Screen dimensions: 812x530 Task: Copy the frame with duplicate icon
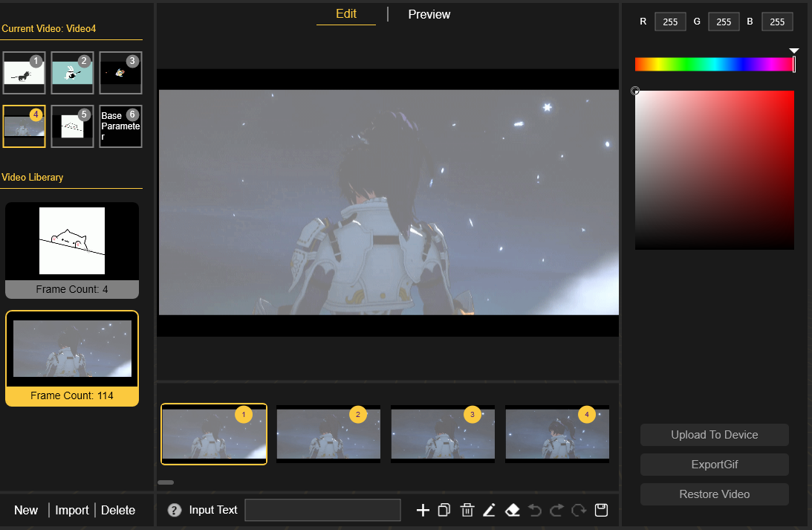point(444,511)
